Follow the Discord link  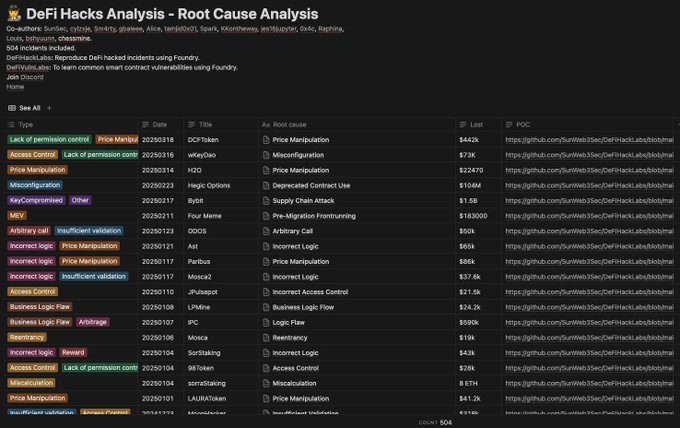click(32, 77)
